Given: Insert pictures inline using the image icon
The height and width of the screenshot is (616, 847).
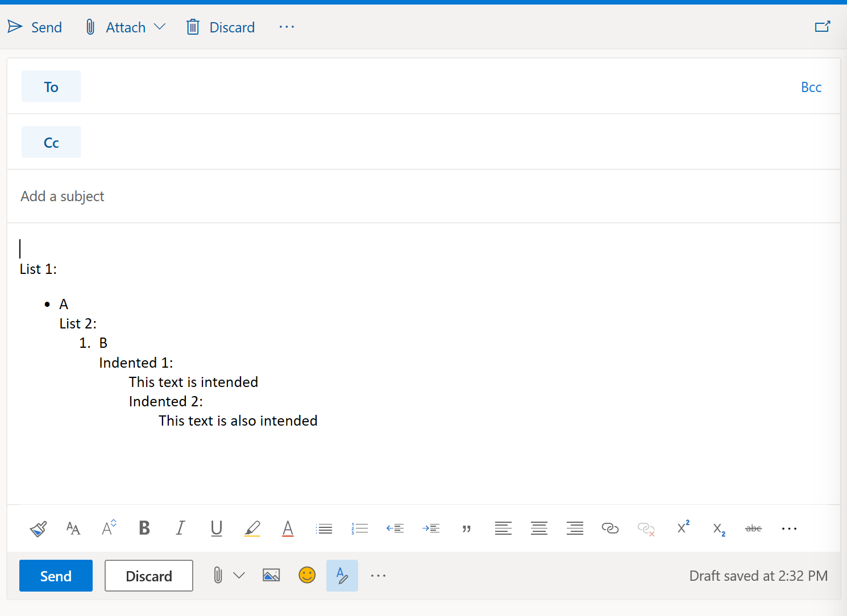Looking at the screenshot, I should (x=271, y=575).
